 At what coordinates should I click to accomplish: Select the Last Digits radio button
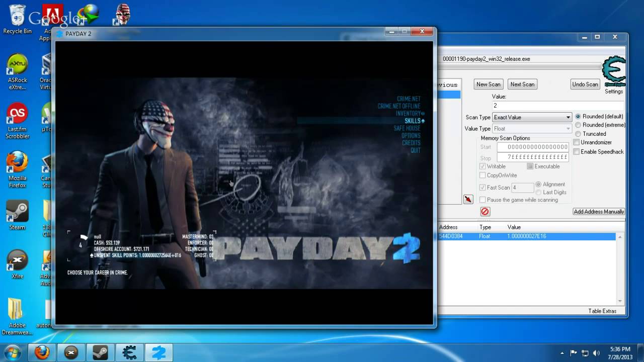click(538, 192)
